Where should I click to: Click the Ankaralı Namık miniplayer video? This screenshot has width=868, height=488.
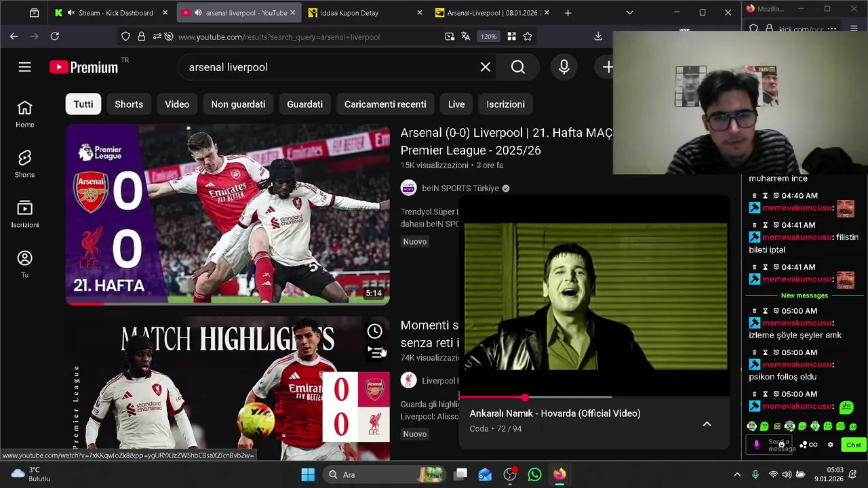tap(595, 296)
